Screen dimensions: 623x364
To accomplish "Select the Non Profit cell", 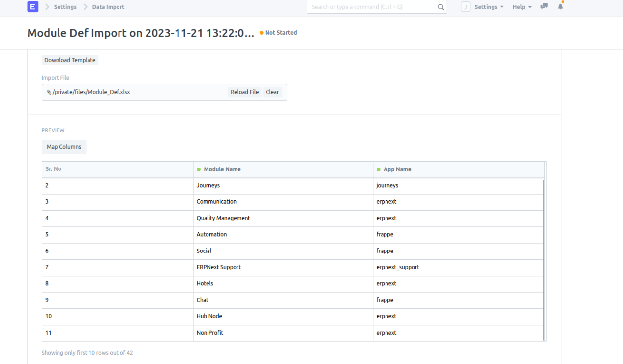I will coord(283,333).
